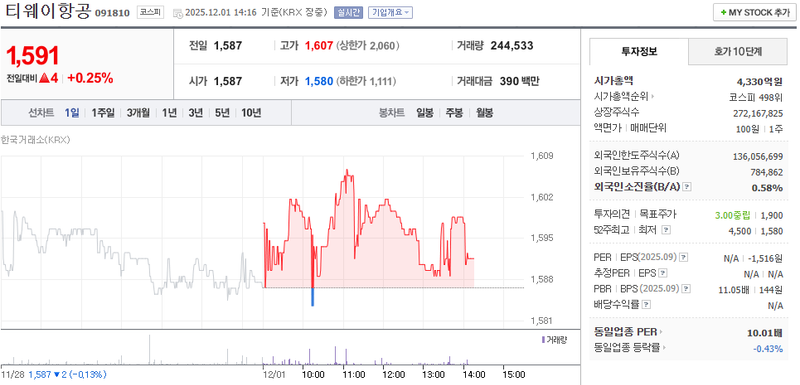Click the 전일 value 1,587 in the header
This screenshot has height=385, width=800.
pos(228,46)
